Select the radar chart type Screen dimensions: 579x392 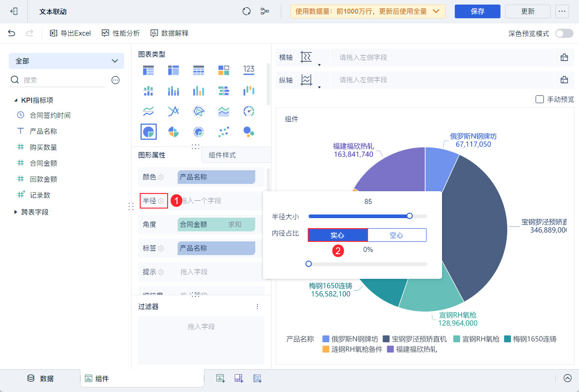click(199, 111)
